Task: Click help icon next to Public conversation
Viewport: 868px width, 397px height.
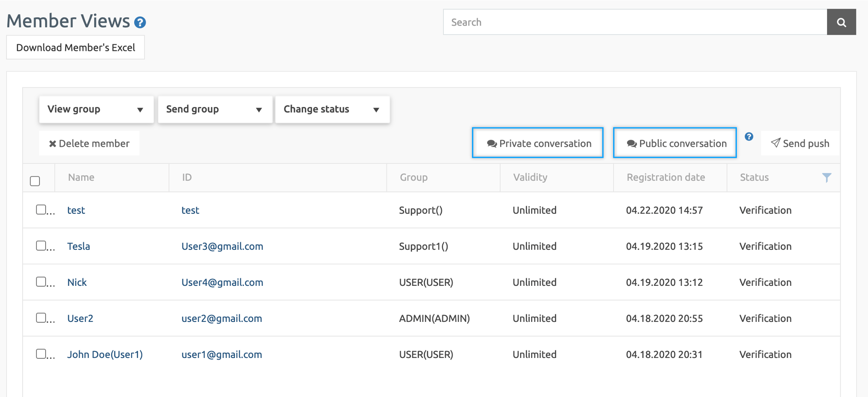Action: (x=749, y=137)
